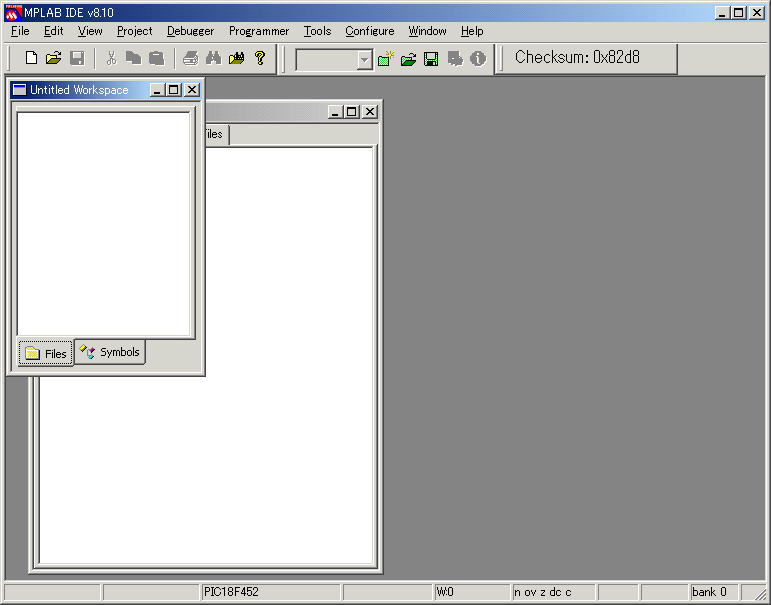Open the build configuration dropdown
771x605 pixels.
click(x=364, y=60)
